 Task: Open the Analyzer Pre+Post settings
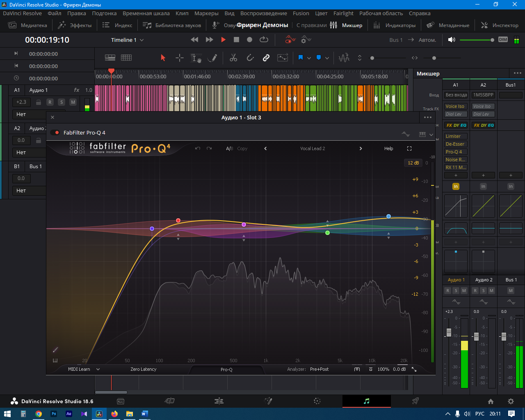320,369
